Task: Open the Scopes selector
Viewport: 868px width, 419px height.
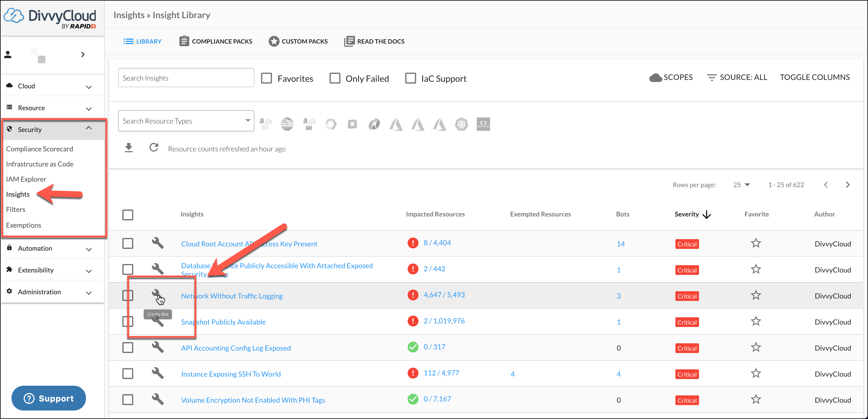Action: coord(671,77)
